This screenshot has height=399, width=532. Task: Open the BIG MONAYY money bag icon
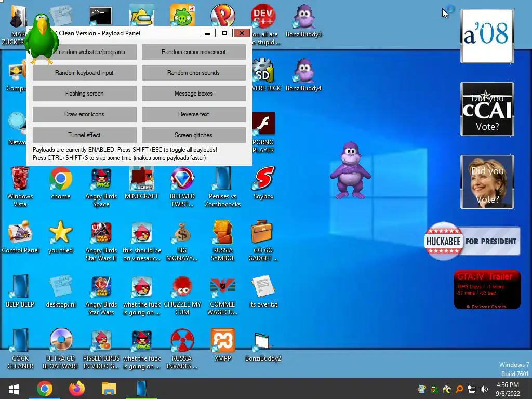click(x=182, y=242)
